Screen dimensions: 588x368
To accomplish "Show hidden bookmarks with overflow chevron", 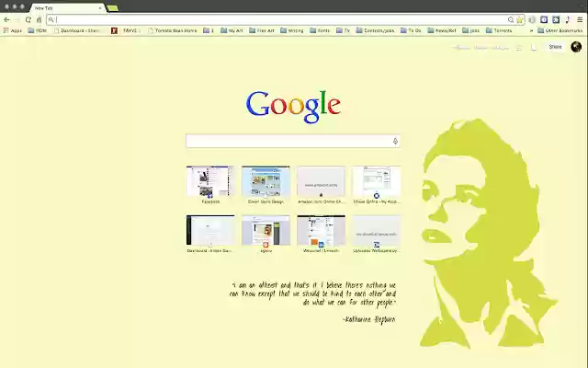I will point(531,30).
